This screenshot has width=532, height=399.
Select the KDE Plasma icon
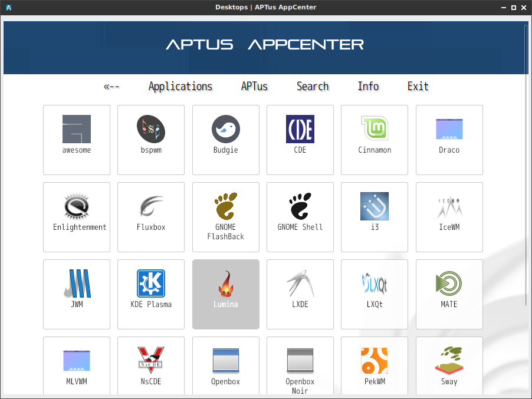[151, 283]
